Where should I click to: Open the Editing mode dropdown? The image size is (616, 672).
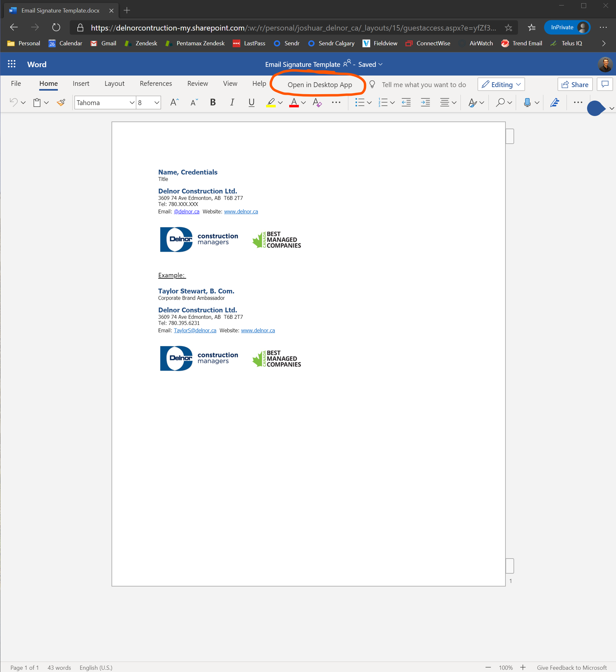(501, 84)
